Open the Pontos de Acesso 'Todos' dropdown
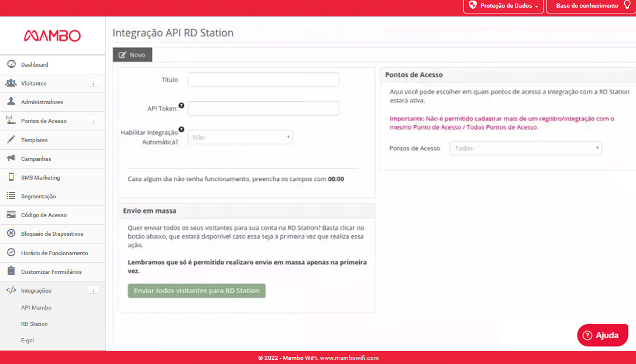The width and height of the screenshot is (636, 364). pyautogui.click(x=525, y=148)
